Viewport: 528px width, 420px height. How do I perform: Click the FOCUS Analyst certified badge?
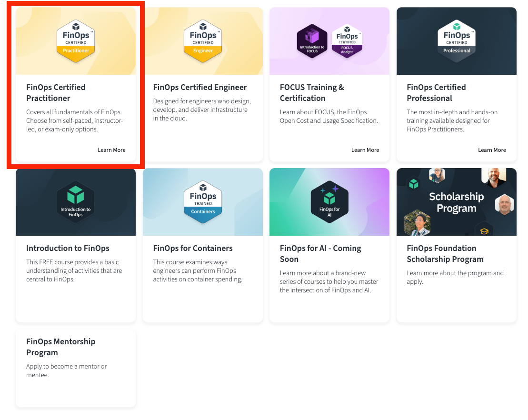347,41
